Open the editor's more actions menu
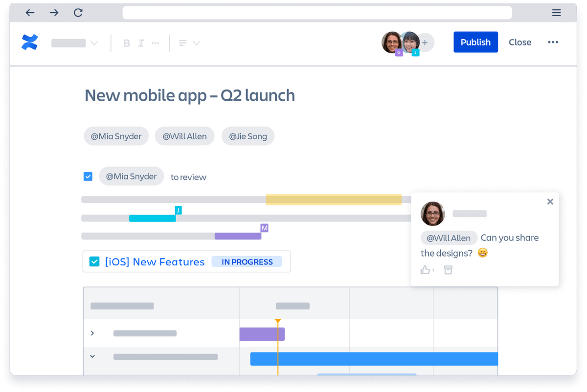The height and width of the screenshot is (392, 587). click(x=553, y=43)
